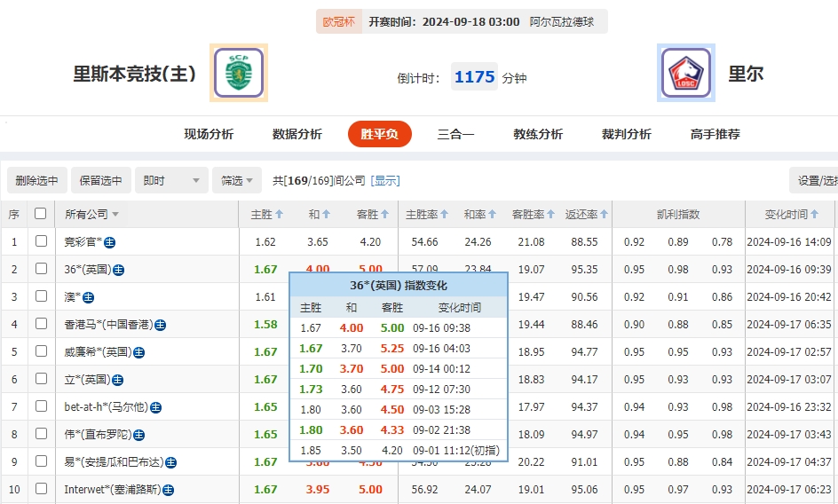This screenshot has width=838, height=504.
Task: Switch to the 数据分析 tab
Action: [296, 134]
